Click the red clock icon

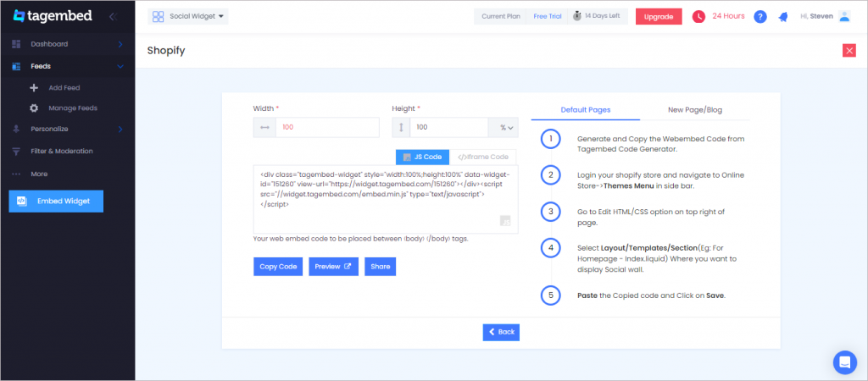698,17
